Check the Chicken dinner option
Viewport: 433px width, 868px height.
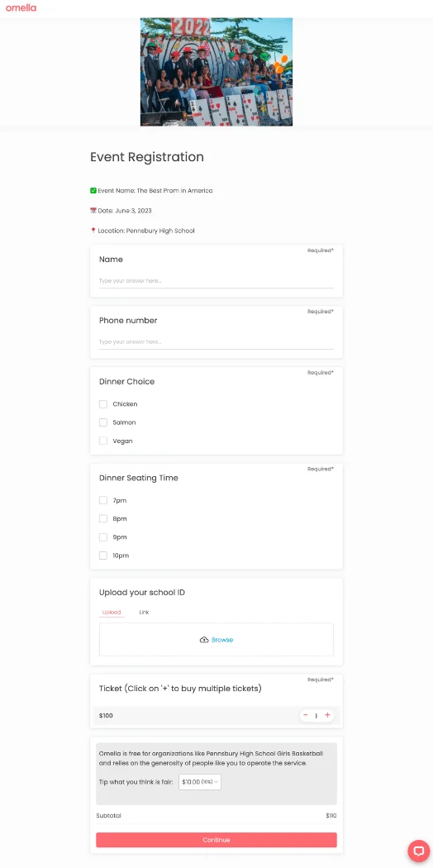[x=102, y=404]
